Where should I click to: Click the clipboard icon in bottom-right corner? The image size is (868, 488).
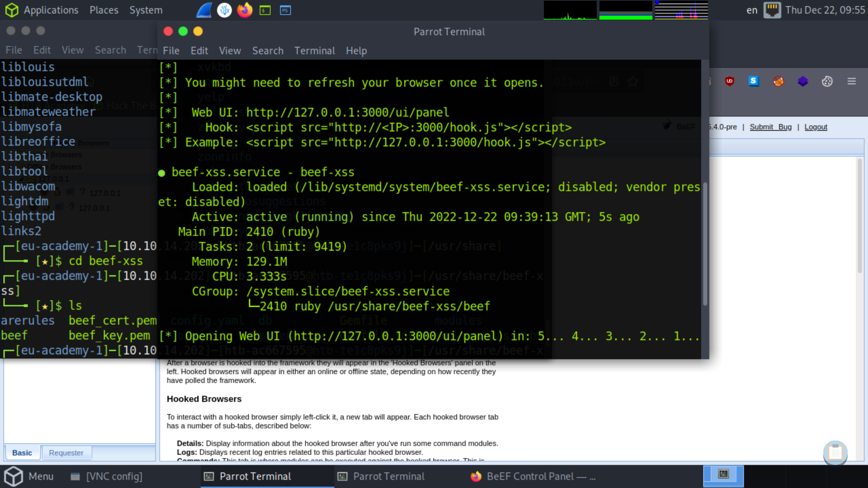[835, 453]
